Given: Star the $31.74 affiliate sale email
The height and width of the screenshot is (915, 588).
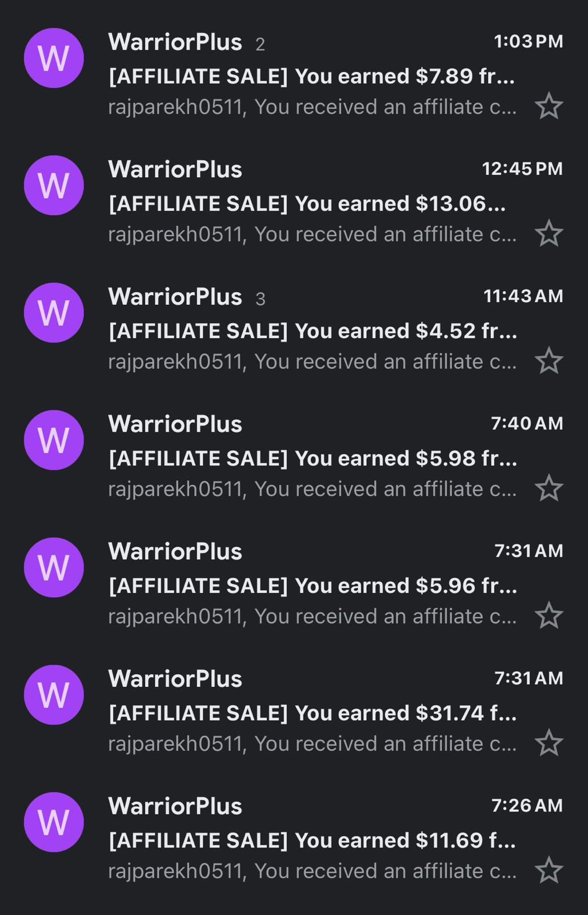Looking at the screenshot, I should pyautogui.click(x=549, y=743).
